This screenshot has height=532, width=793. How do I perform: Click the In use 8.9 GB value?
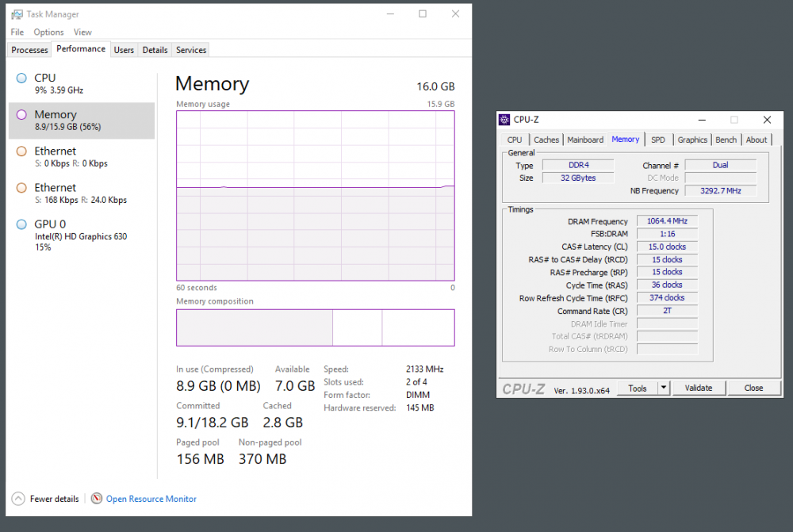tap(218, 386)
